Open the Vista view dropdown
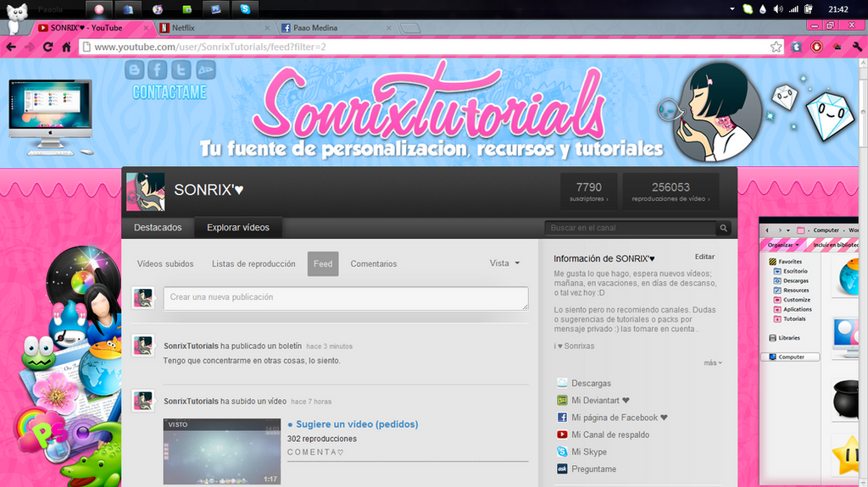Image resolution: width=868 pixels, height=487 pixels. pos(504,263)
